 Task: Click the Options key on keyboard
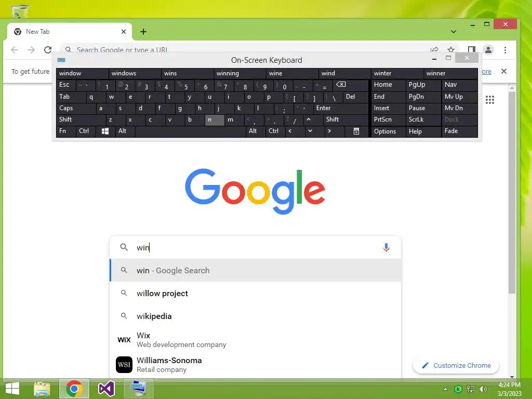tap(388, 131)
